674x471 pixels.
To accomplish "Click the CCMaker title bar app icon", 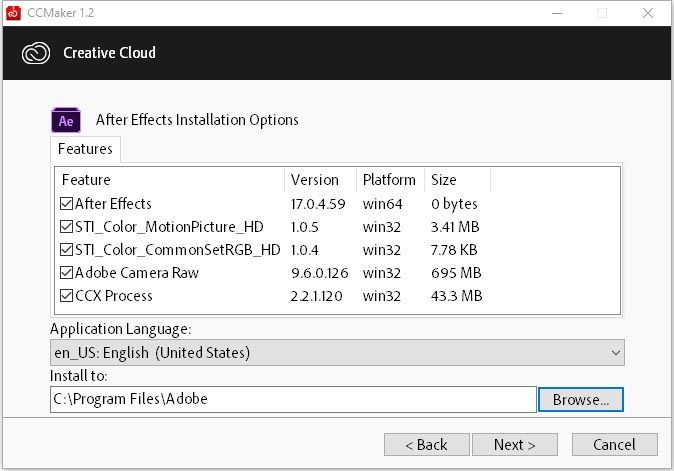I will [x=13, y=13].
